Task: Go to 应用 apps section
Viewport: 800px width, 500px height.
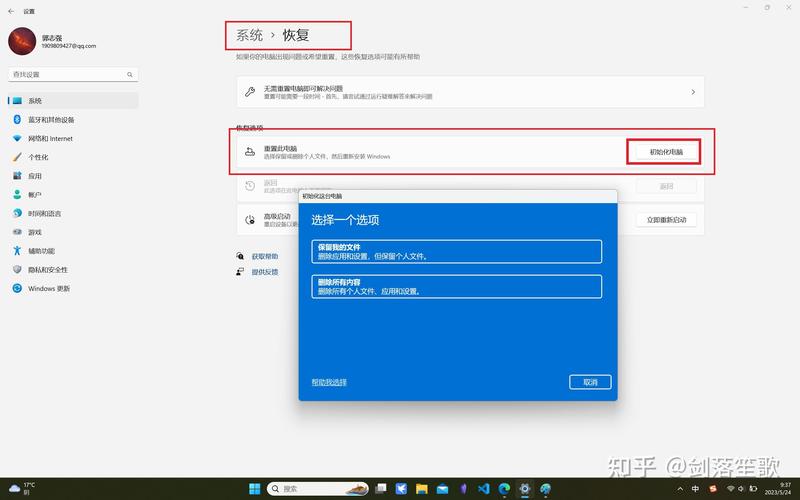Action: (x=73, y=176)
